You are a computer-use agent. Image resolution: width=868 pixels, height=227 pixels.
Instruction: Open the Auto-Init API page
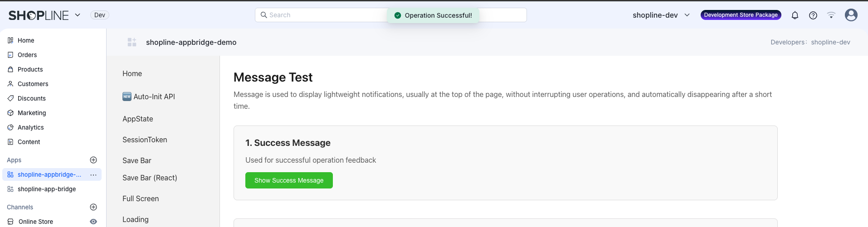[x=154, y=97]
